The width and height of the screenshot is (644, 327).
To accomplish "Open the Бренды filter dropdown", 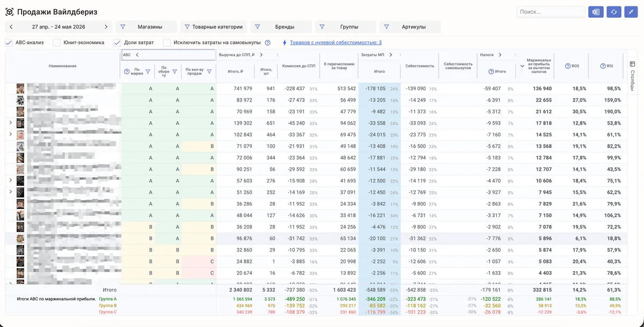I will (x=281, y=27).
